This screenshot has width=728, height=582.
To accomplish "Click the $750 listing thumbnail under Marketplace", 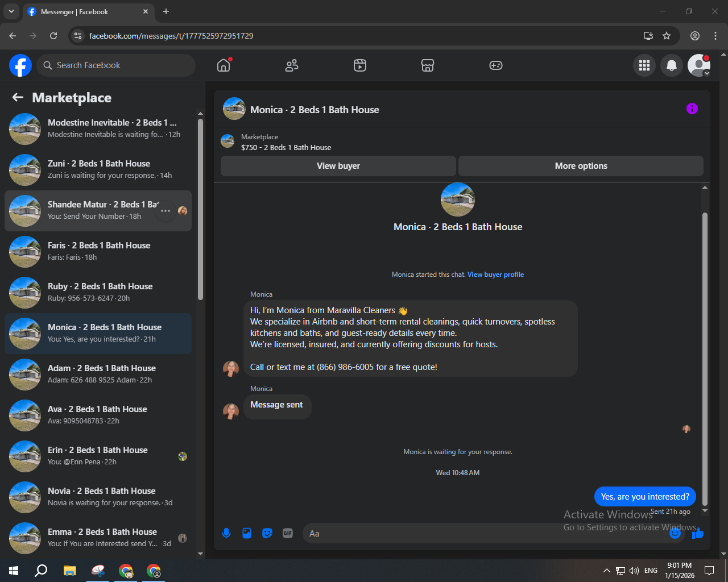I will click(227, 141).
